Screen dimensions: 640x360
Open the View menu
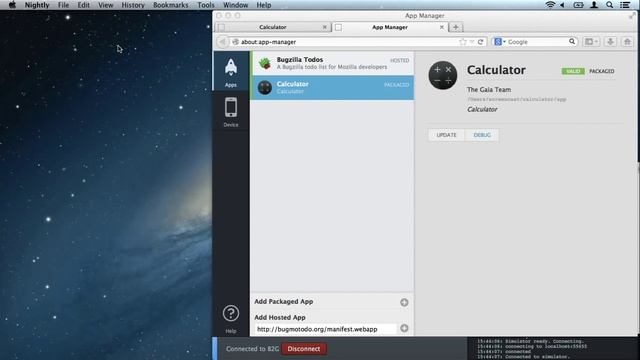105,5
